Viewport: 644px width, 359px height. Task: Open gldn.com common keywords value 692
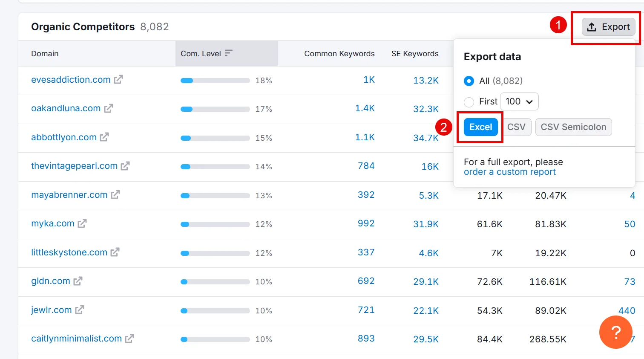pyautogui.click(x=366, y=281)
